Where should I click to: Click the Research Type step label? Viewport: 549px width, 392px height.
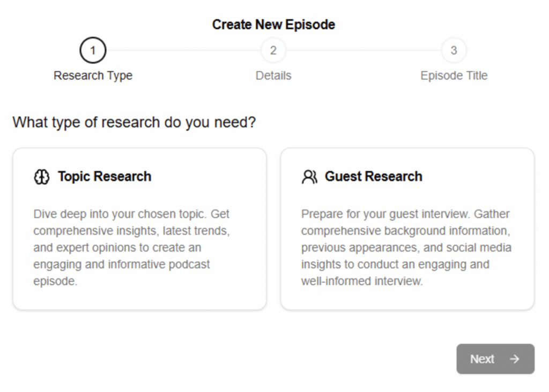(93, 76)
